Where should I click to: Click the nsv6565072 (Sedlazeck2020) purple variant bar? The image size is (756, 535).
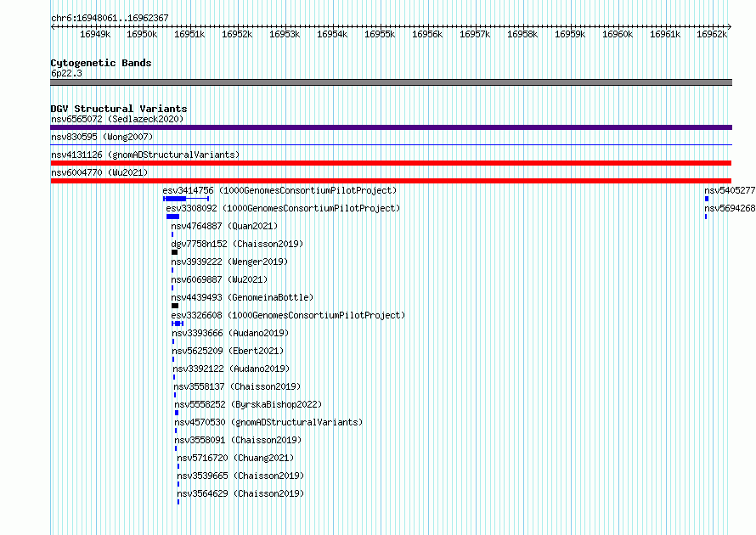(x=391, y=127)
